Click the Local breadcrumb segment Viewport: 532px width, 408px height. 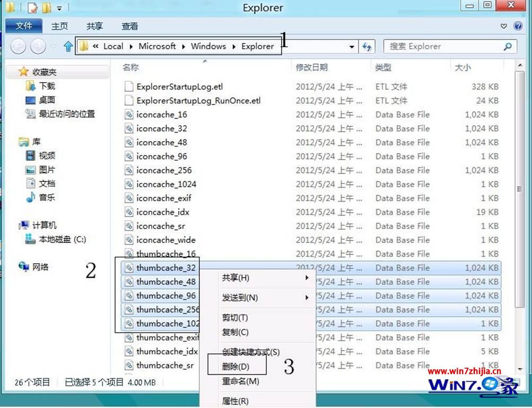114,46
